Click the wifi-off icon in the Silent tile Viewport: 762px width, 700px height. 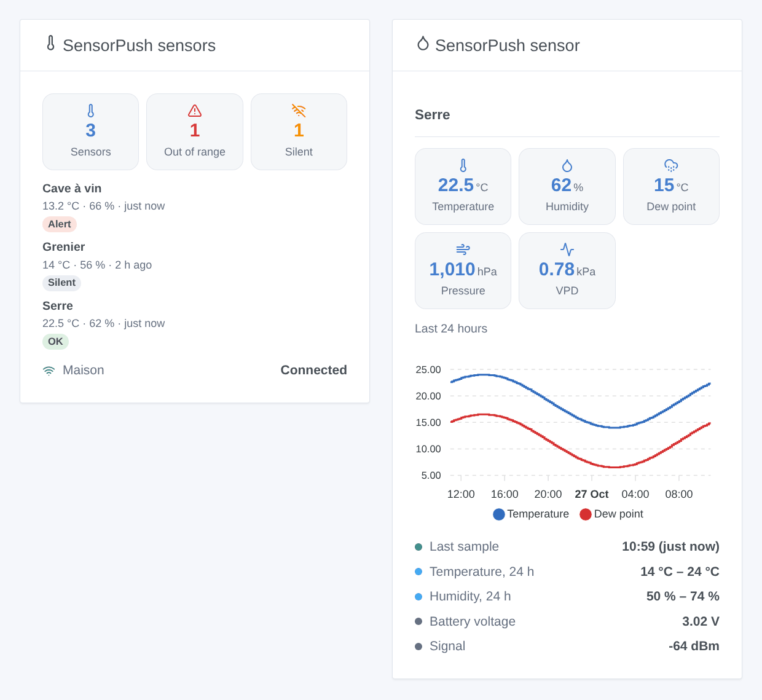pos(299,111)
